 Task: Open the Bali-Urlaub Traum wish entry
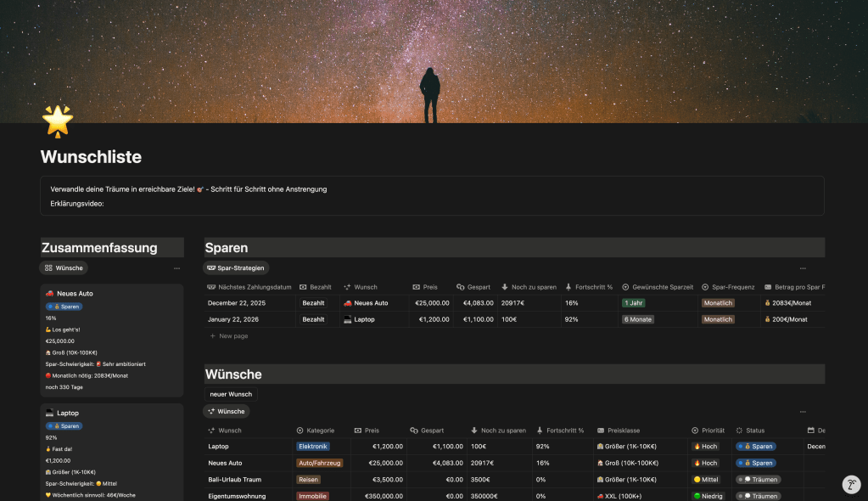(234, 480)
